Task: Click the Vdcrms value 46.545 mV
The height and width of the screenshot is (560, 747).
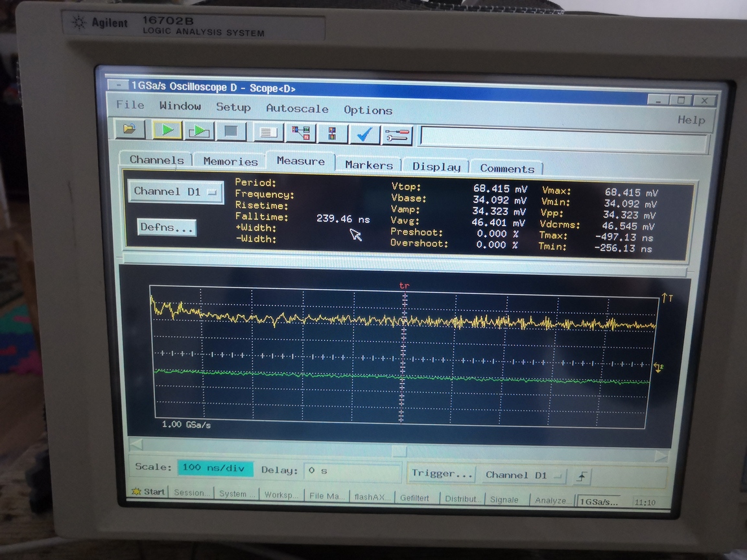Action: pyautogui.click(x=628, y=226)
